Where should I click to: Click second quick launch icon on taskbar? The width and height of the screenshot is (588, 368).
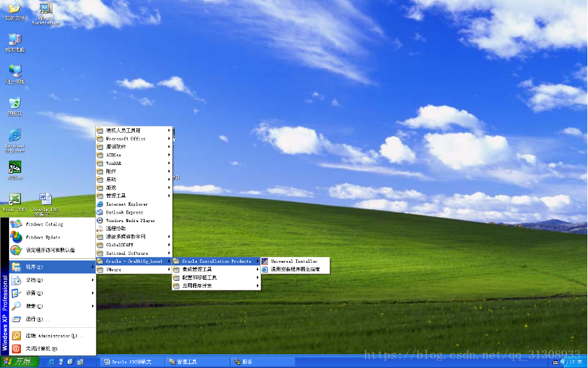(60, 362)
